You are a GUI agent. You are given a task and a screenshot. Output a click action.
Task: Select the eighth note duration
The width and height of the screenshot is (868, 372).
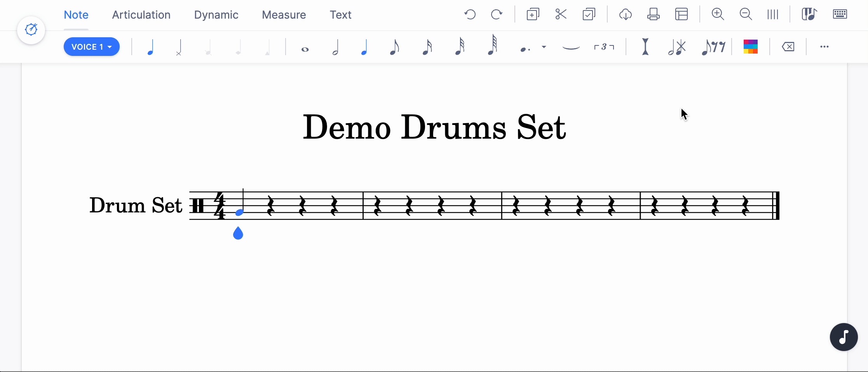point(394,47)
